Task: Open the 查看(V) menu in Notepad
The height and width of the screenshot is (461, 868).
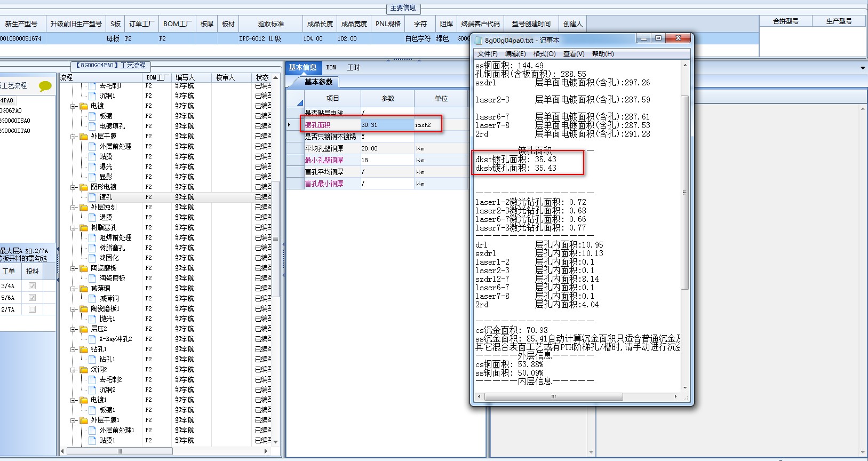Action: point(574,54)
